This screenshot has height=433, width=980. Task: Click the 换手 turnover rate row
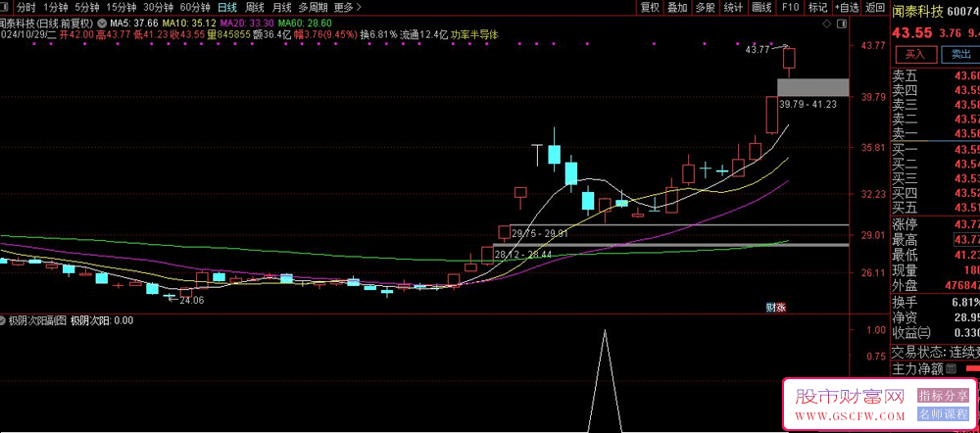coord(935,303)
